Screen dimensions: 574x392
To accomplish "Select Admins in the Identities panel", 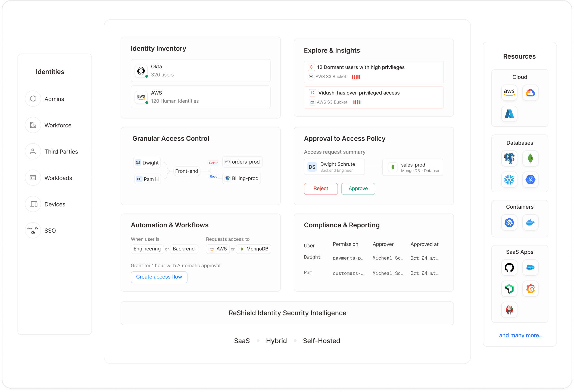I will click(54, 99).
